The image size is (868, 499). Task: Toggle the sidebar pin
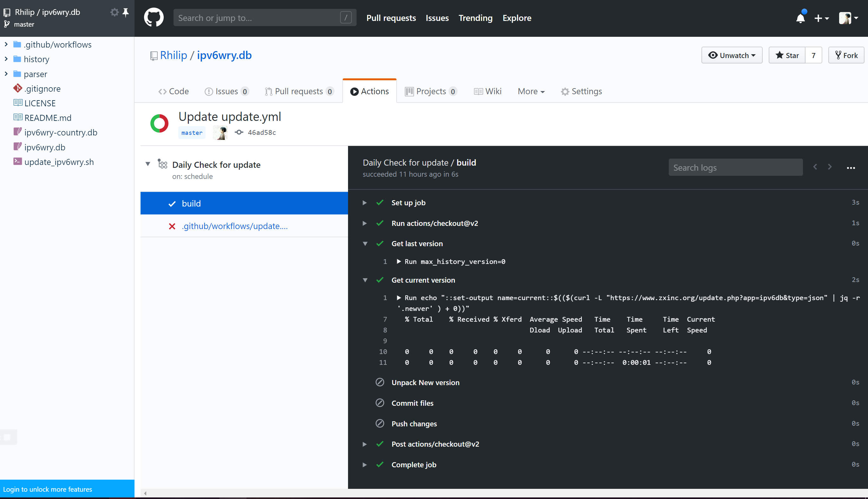pos(126,12)
